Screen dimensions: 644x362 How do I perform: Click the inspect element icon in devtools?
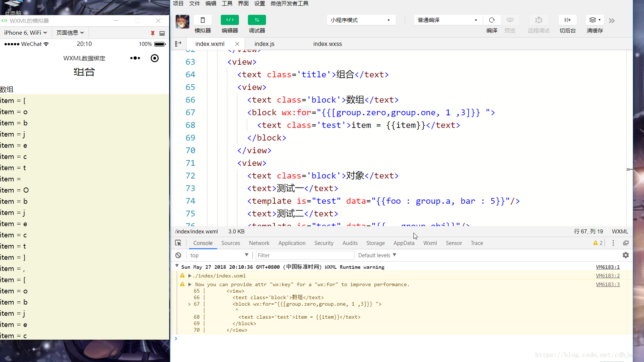178,243
